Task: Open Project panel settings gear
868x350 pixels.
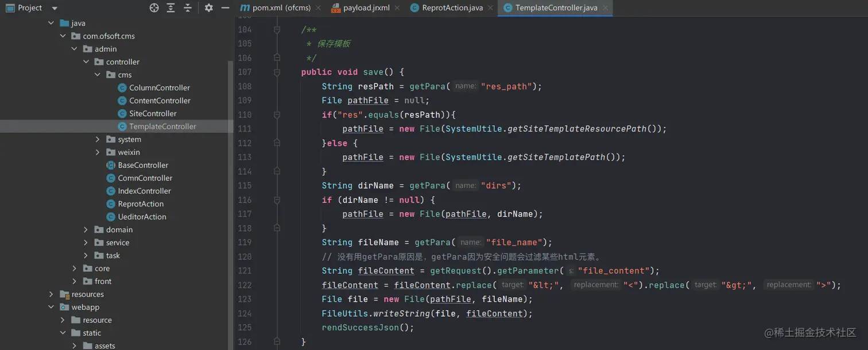Action: coord(208,7)
